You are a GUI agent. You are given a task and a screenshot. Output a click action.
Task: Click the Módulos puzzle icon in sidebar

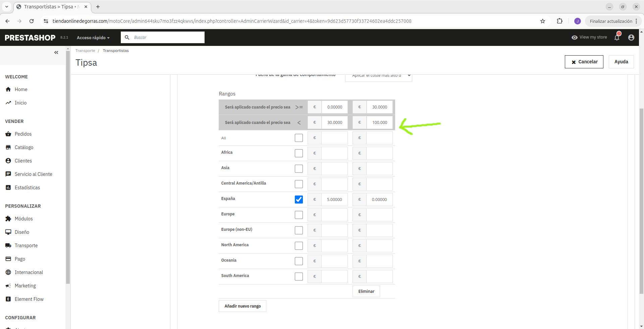pos(8,219)
